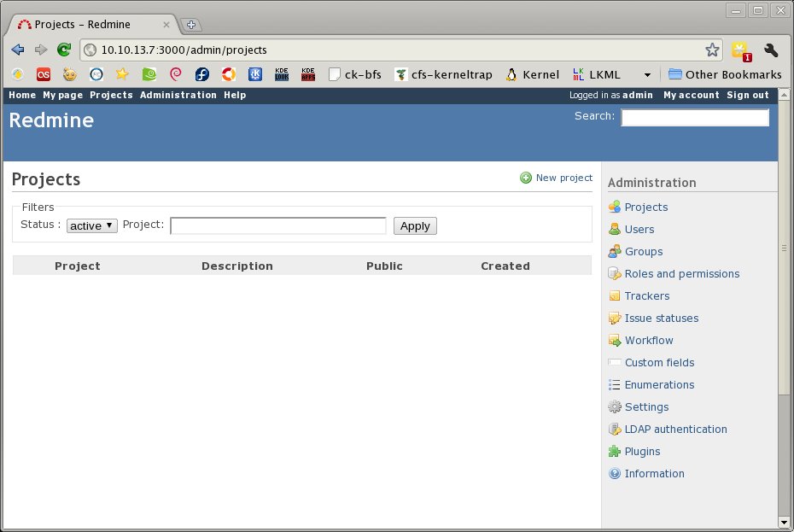
Task: Open the cfs-kerneltrap bookmark
Action: click(x=444, y=74)
